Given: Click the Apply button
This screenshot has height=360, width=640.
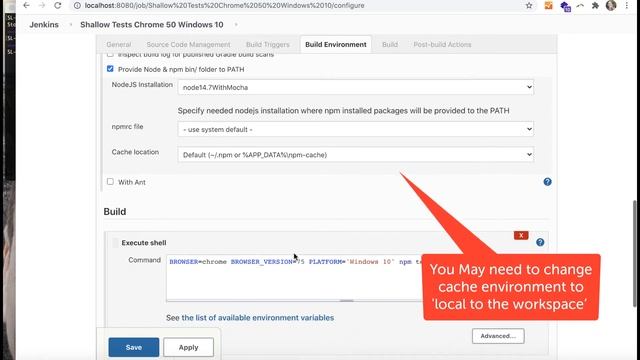Looking at the screenshot, I should pos(188,347).
